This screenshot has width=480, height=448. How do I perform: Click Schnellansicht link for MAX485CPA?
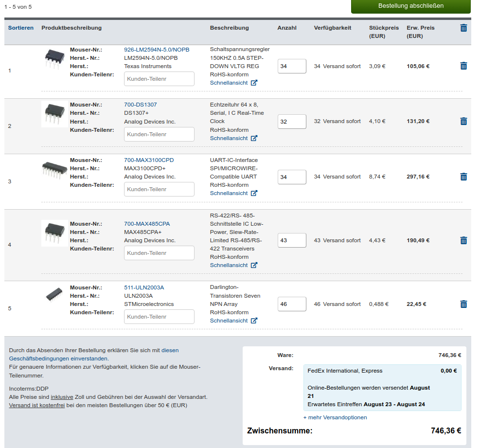coord(229,265)
